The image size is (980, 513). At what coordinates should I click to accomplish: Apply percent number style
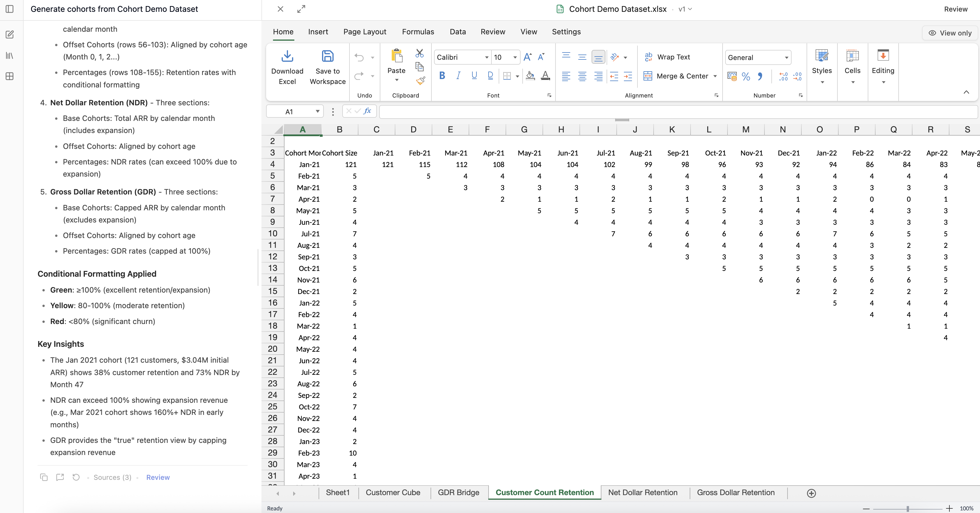[x=746, y=76]
